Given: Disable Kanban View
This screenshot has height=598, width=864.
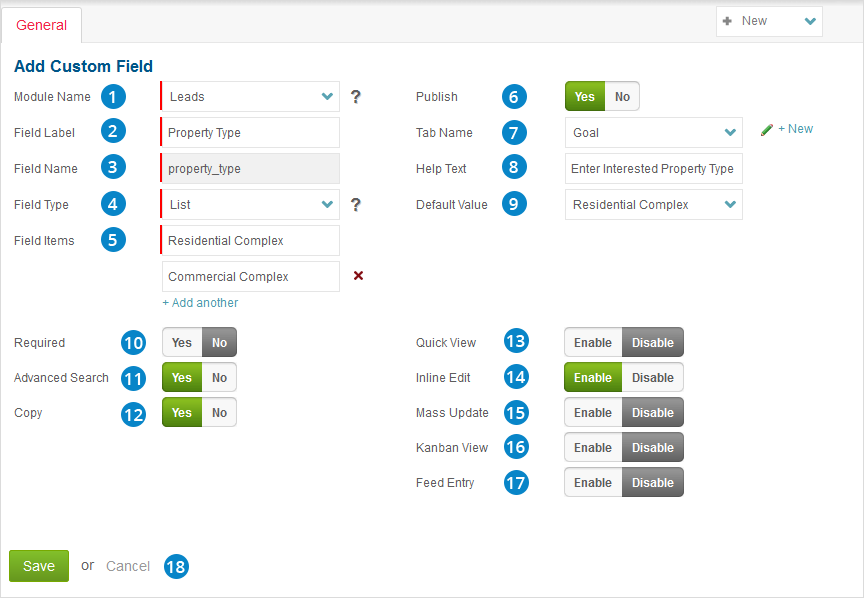Looking at the screenshot, I should coord(652,448).
